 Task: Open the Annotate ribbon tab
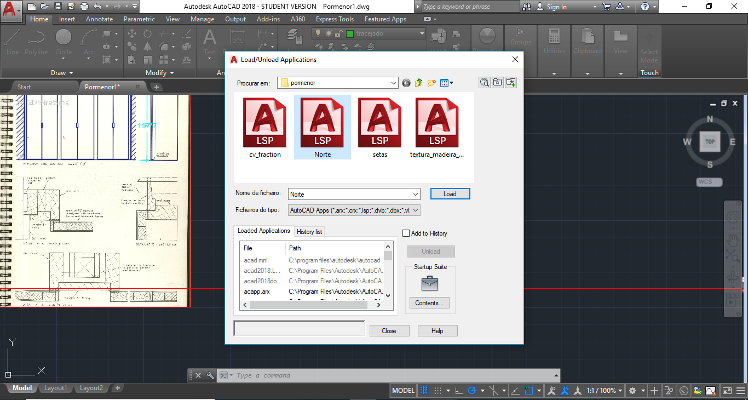pyautogui.click(x=99, y=19)
